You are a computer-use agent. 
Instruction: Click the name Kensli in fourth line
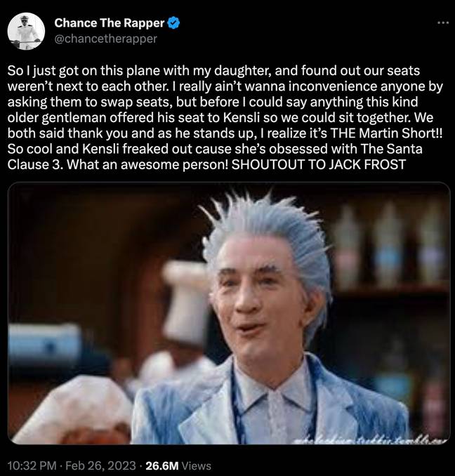click(x=242, y=117)
